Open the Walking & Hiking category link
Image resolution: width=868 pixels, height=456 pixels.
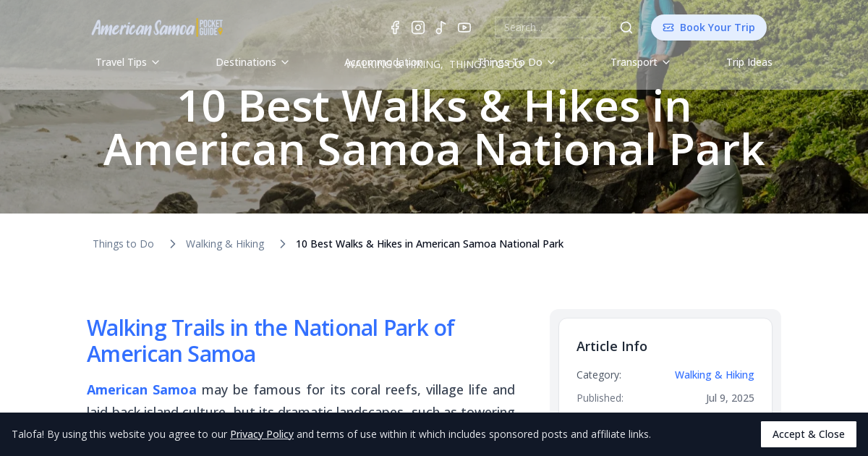pos(714,374)
